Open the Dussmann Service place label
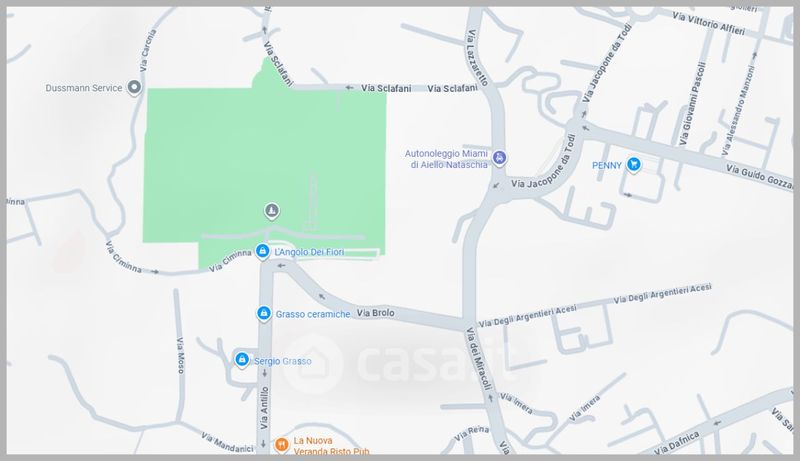The image size is (800, 461). pyautogui.click(x=84, y=88)
